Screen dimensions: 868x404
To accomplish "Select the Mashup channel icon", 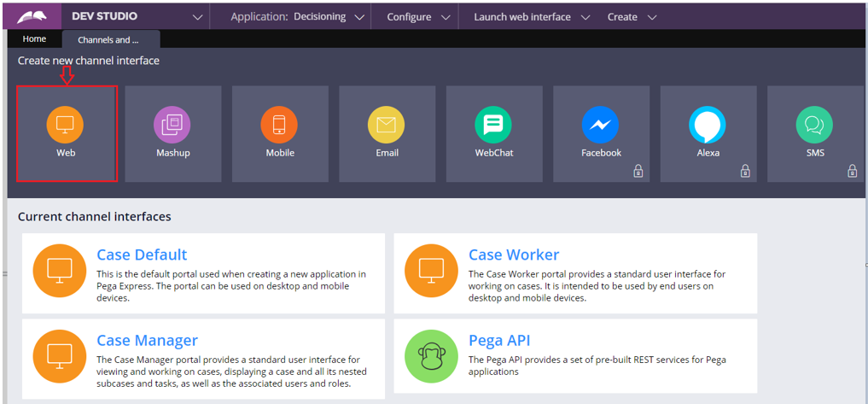I will (x=172, y=125).
